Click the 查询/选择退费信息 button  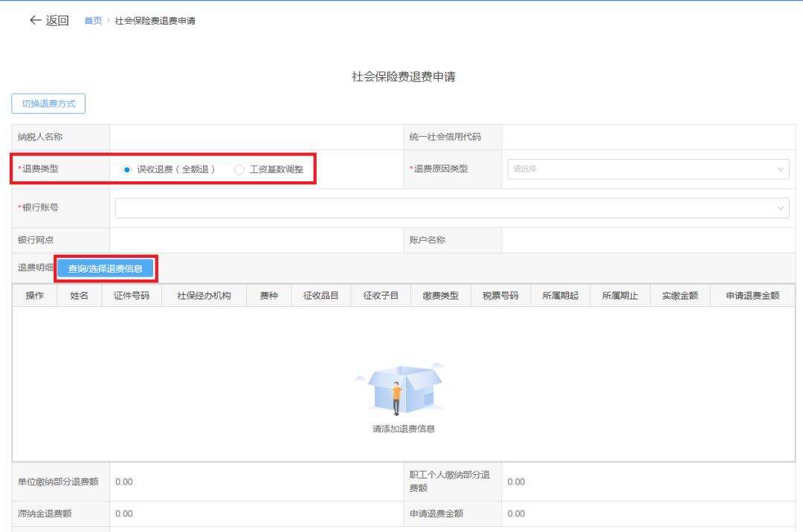point(105,268)
